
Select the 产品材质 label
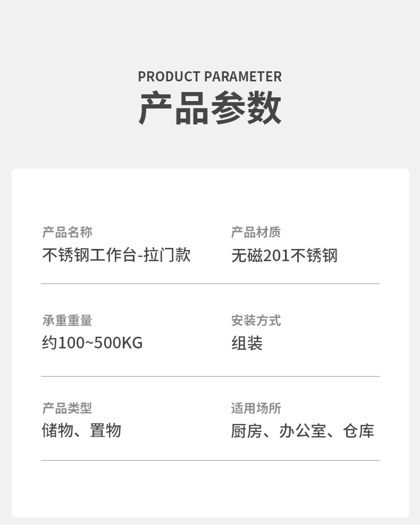pos(256,232)
